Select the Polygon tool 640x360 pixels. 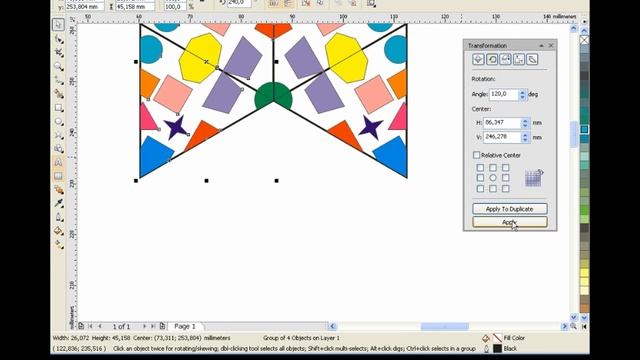(x=59, y=135)
